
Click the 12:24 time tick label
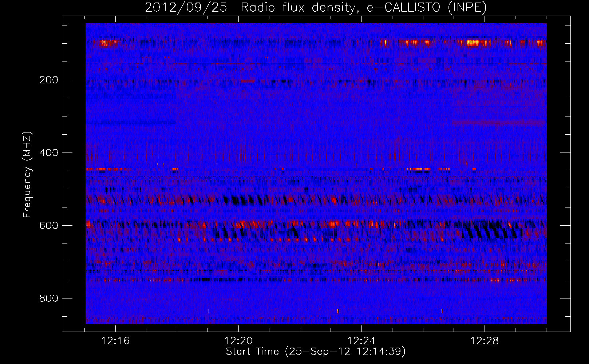[x=361, y=341]
